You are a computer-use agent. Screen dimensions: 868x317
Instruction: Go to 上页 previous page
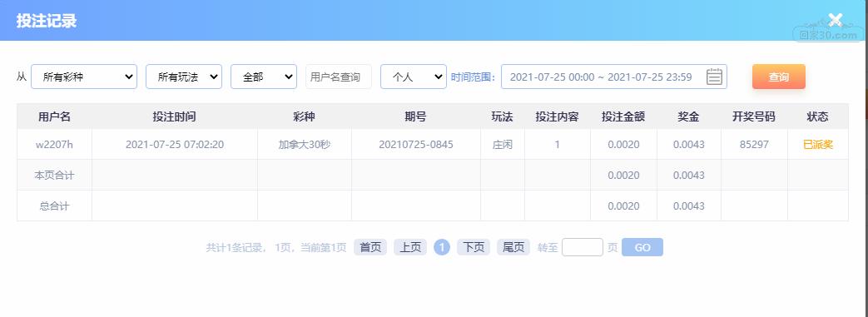click(410, 247)
